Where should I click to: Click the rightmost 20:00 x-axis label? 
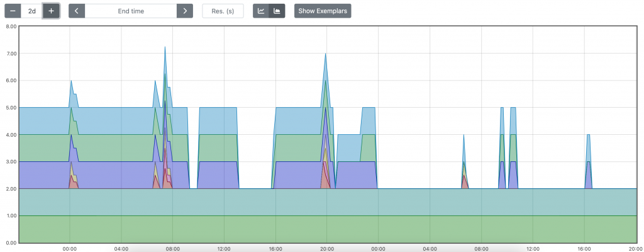635,249
